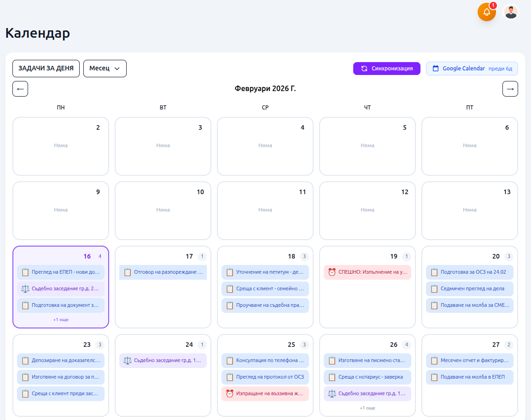The image size is (531, 420).
Task: Select the empty February 4 day cell
Action: [265, 156]
